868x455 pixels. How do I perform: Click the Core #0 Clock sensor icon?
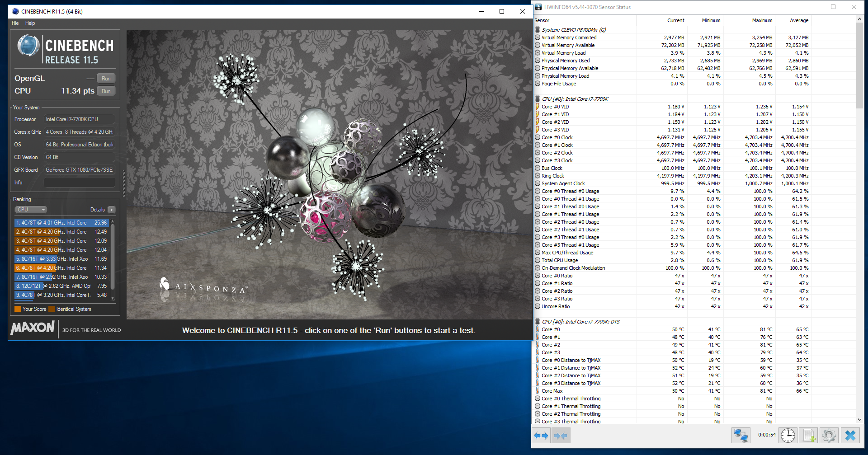coord(538,137)
